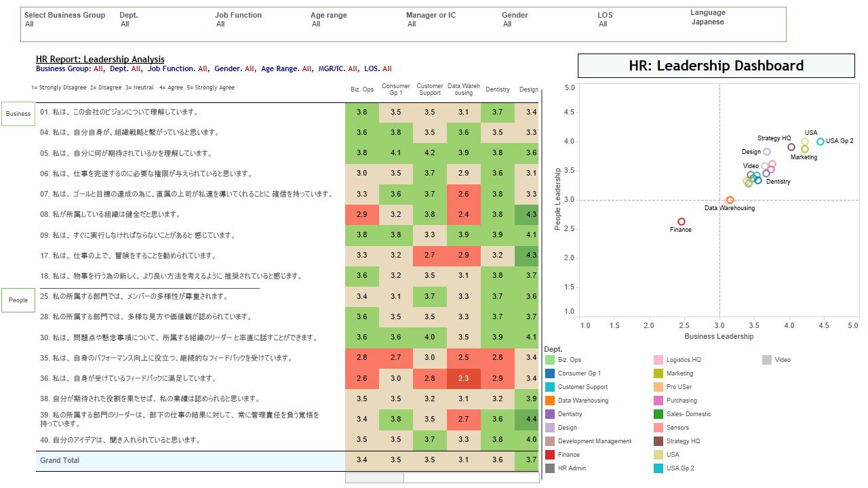Change the Language filter from Japanese
The width and height of the screenshot is (868, 488).
pyautogui.click(x=707, y=22)
